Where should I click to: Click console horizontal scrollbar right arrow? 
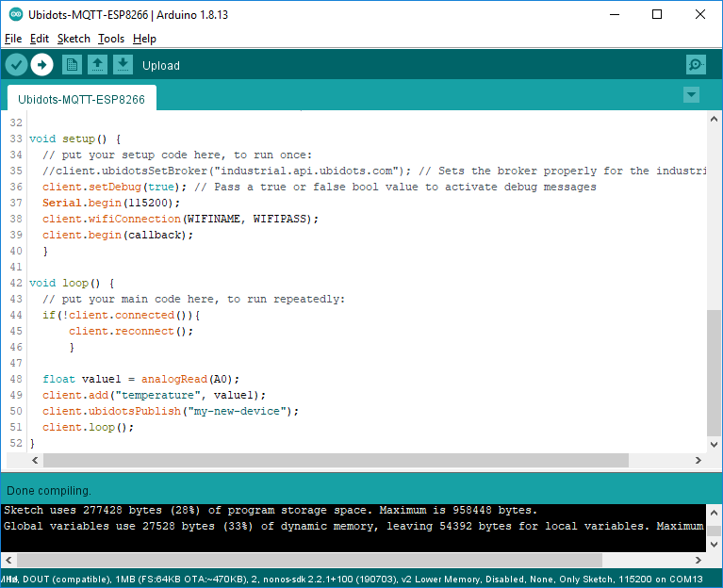coord(698,561)
